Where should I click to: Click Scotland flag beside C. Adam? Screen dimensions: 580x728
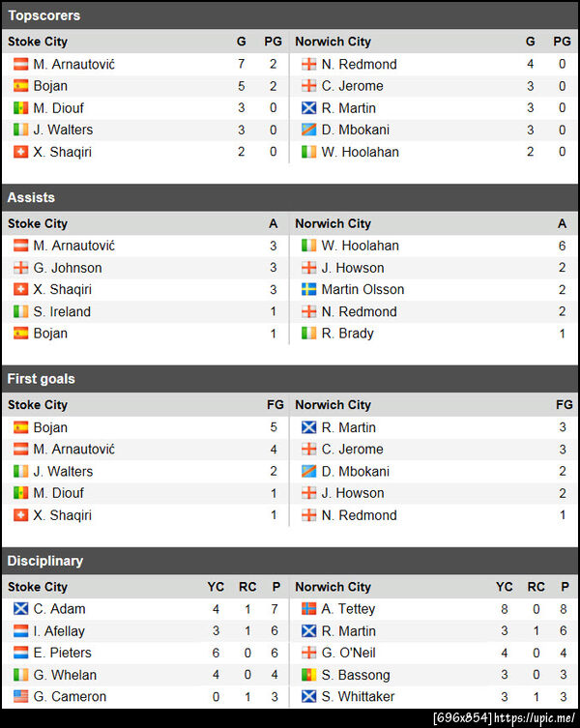[20, 609]
